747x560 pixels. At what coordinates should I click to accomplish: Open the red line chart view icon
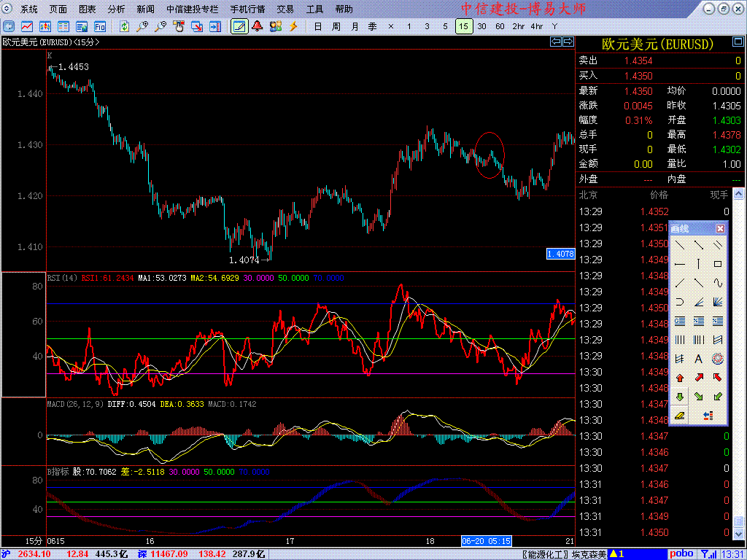tap(27, 26)
